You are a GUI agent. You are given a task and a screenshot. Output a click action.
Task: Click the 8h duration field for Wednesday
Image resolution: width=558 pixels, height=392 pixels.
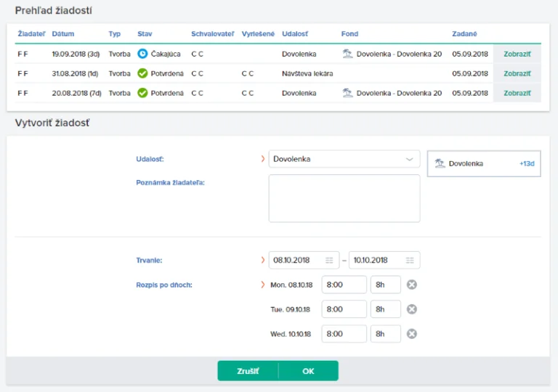coord(385,334)
